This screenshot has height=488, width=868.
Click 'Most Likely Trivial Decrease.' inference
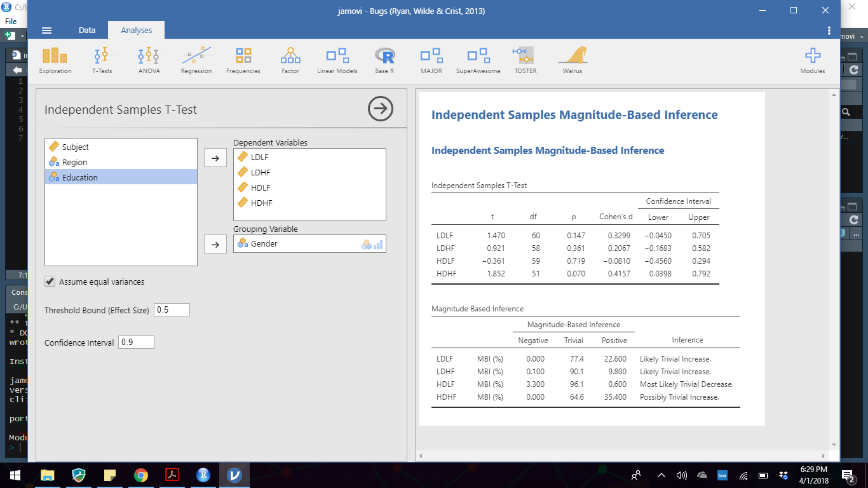click(686, 384)
